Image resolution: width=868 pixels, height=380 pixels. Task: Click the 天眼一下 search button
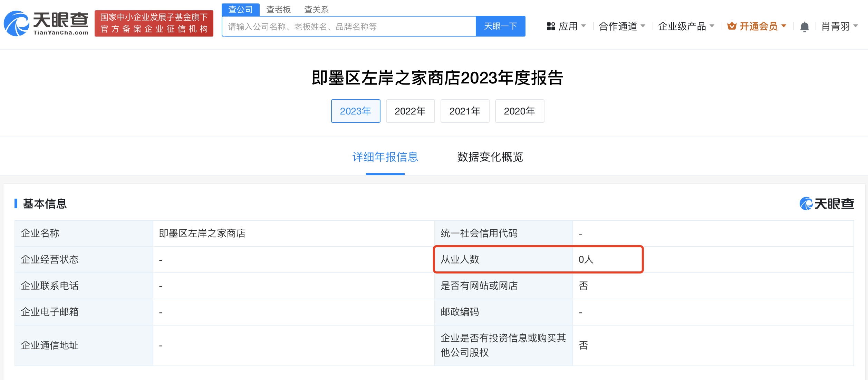[x=501, y=26]
